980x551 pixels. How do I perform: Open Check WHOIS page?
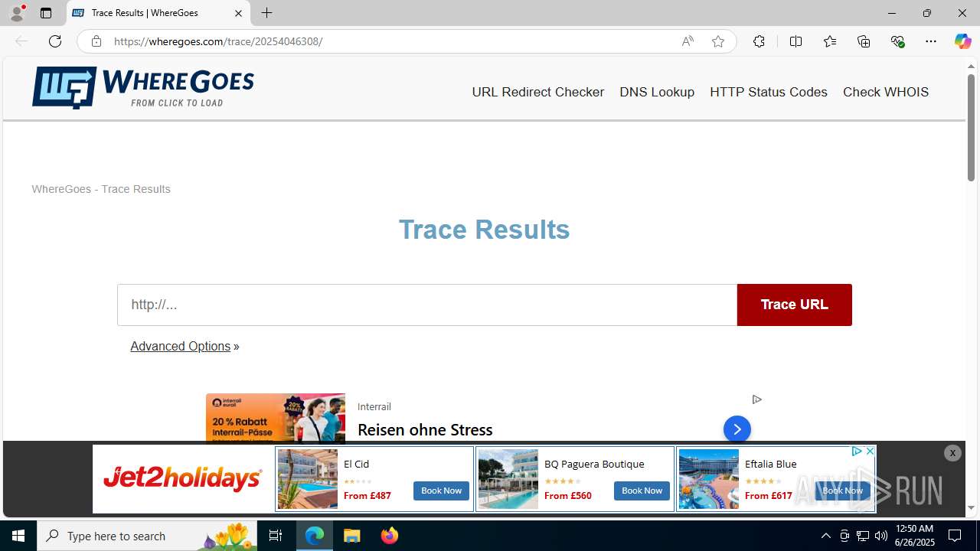pos(886,92)
